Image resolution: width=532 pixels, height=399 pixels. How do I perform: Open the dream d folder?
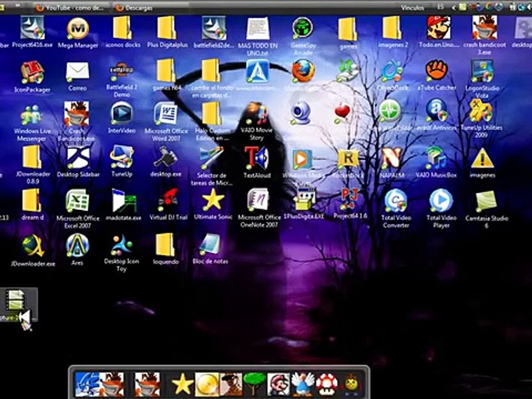pyautogui.click(x=31, y=200)
